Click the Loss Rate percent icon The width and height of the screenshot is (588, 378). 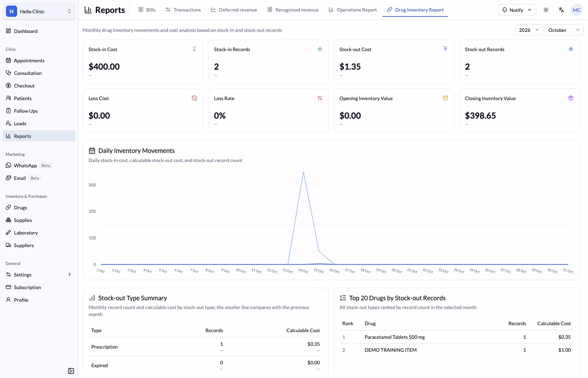click(320, 98)
